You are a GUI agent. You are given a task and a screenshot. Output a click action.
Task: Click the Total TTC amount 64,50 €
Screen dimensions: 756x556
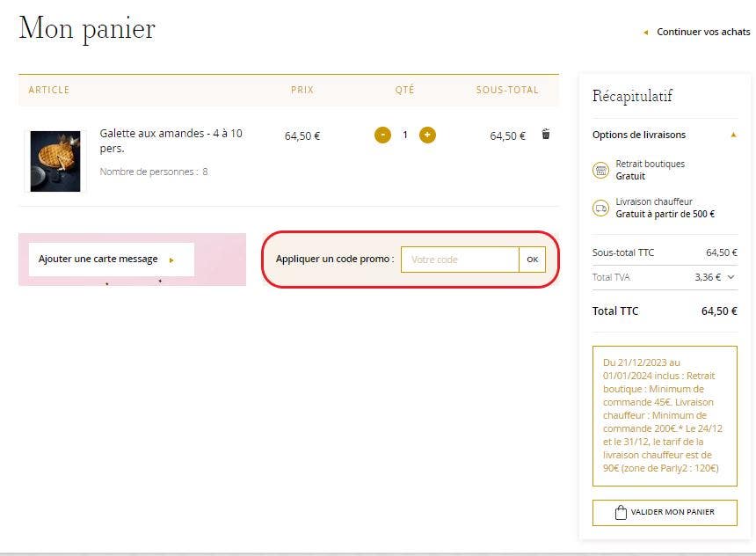click(x=719, y=311)
